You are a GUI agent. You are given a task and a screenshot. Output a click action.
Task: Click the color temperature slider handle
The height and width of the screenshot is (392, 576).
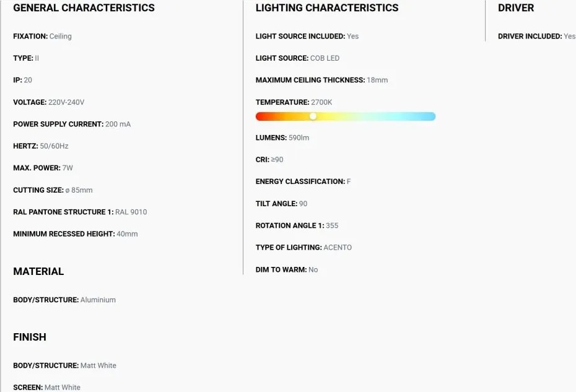(x=313, y=116)
